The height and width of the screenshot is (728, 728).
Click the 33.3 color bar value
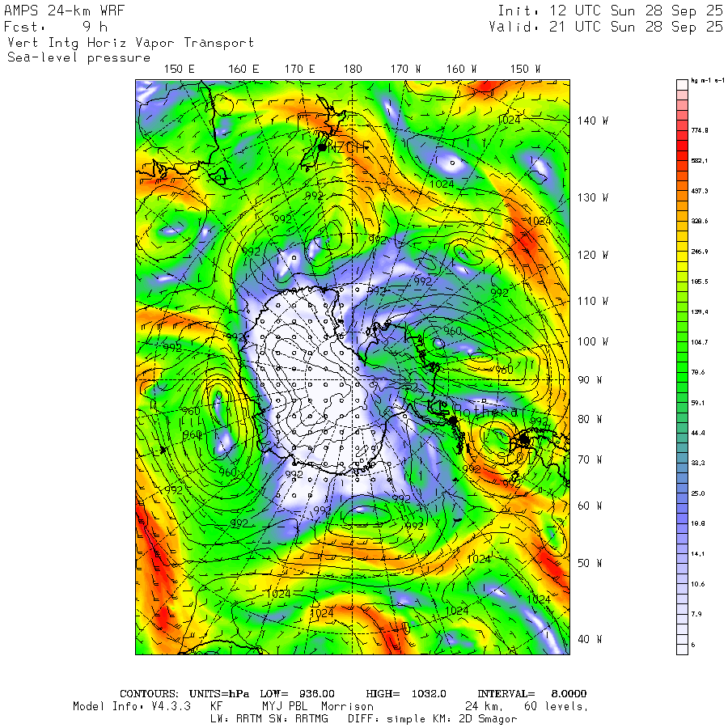698,463
